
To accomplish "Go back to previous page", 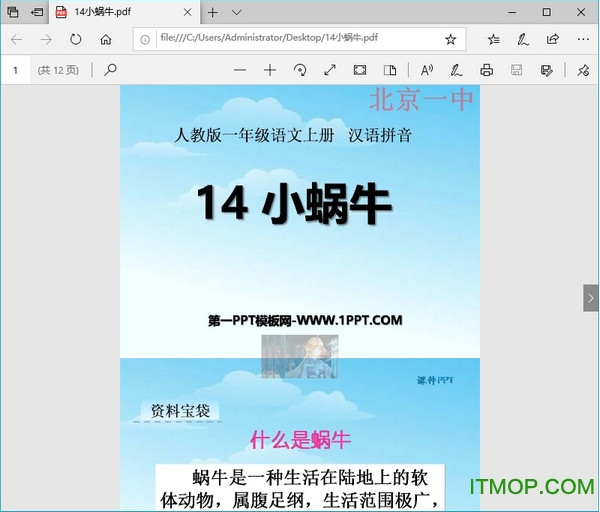I will point(16,39).
